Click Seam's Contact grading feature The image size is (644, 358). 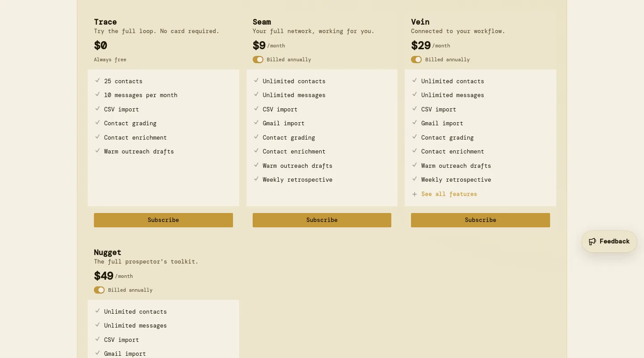pyautogui.click(x=289, y=137)
